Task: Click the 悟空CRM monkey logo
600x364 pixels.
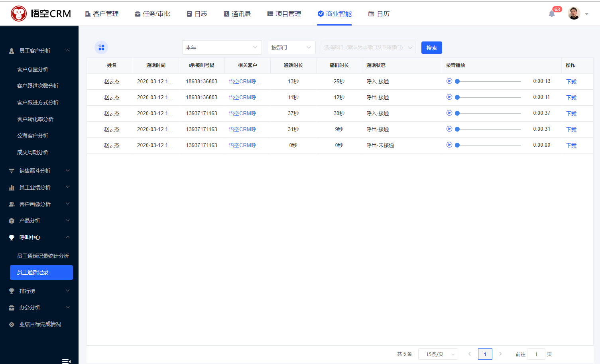Action: [x=18, y=14]
